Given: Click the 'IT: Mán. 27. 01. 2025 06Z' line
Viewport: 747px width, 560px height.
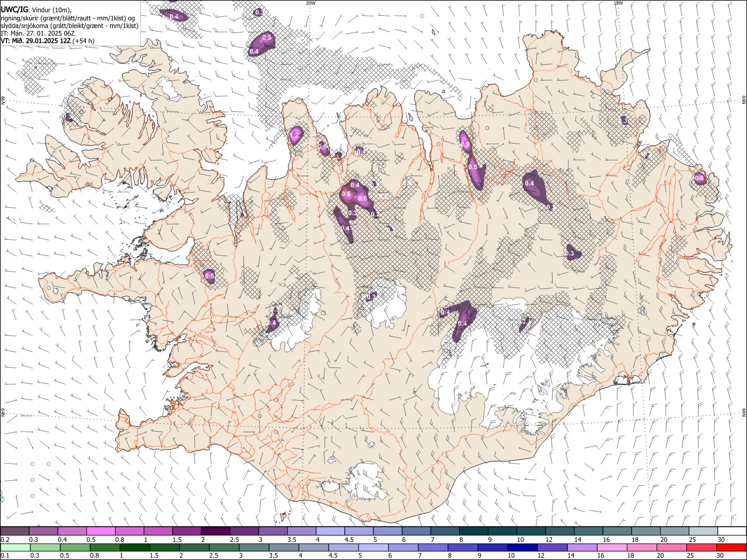Looking at the screenshot, I should click(x=37, y=33).
